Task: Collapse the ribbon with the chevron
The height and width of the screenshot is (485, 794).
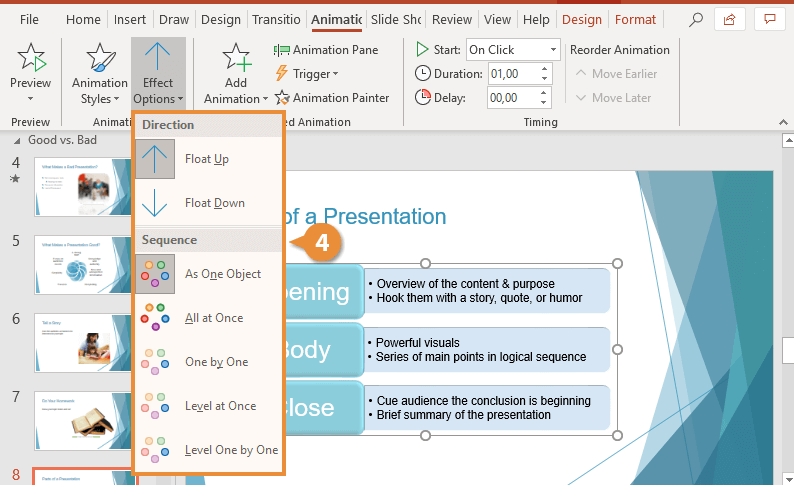Action: click(783, 122)
